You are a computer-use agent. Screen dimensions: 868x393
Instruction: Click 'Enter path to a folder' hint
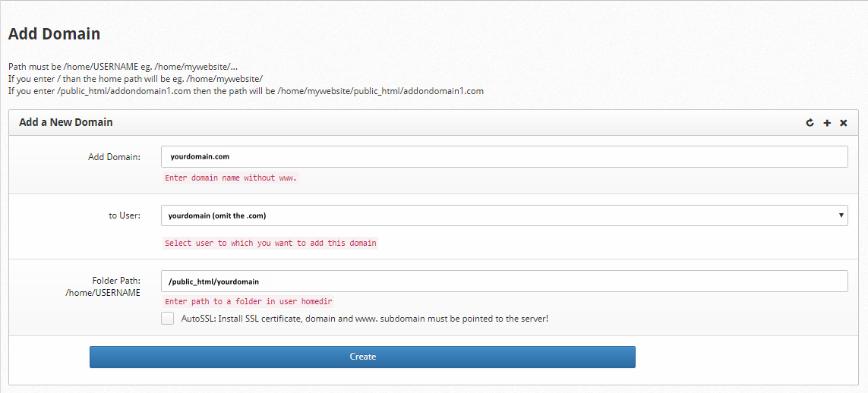click(x=249, y=302)
